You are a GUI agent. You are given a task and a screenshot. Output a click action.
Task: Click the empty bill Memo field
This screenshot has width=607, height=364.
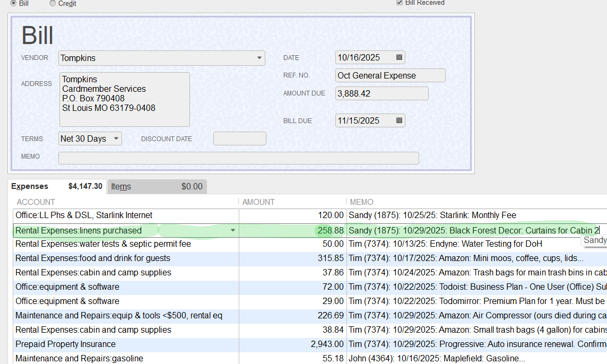point(238,158)
